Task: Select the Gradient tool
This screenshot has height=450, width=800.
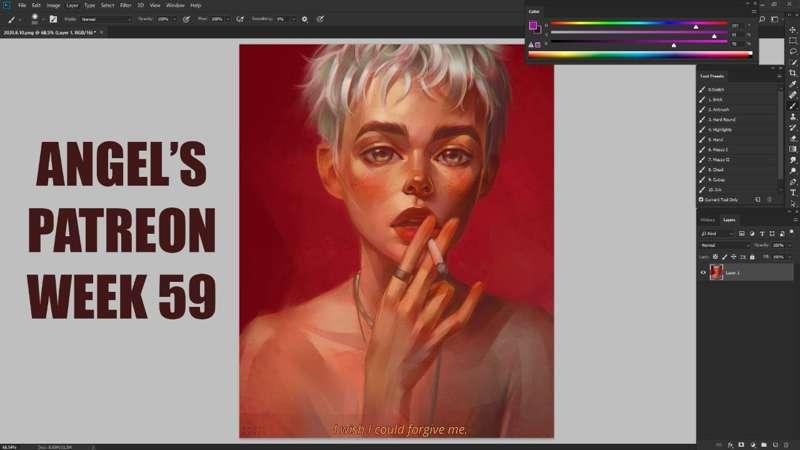Action: [x=792, y=149]
